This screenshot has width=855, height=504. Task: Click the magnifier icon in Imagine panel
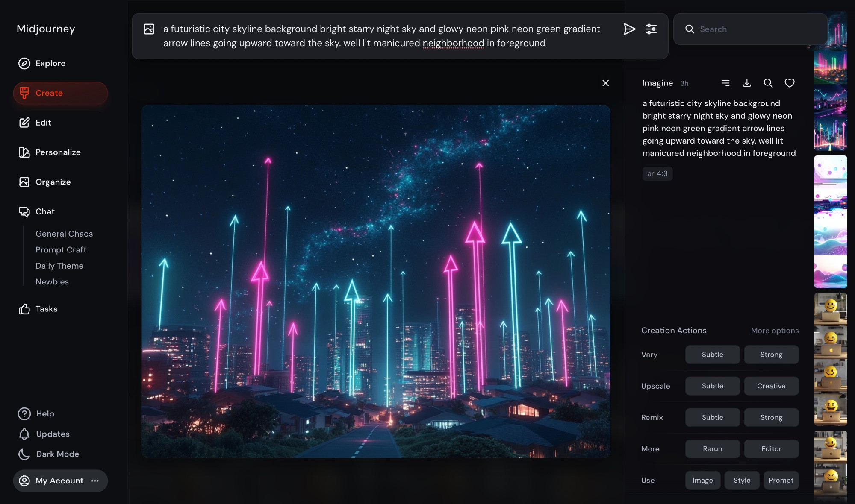[768, 83]
